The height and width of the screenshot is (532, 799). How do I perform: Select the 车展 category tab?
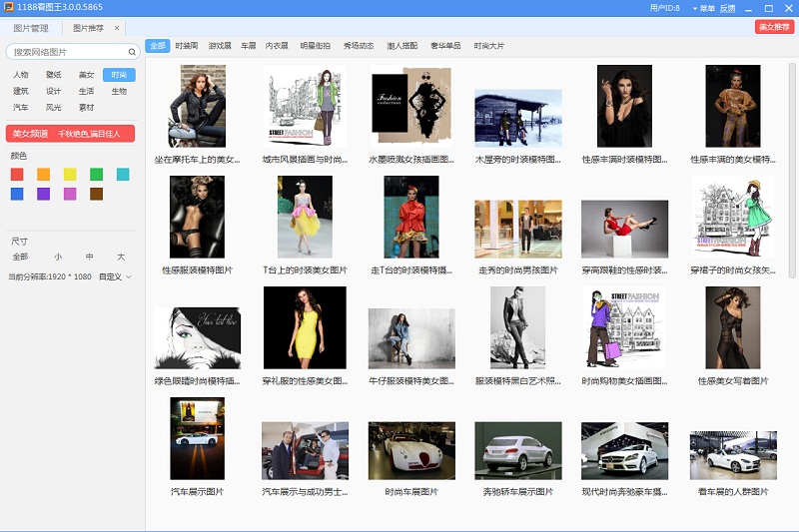point(247,46)
